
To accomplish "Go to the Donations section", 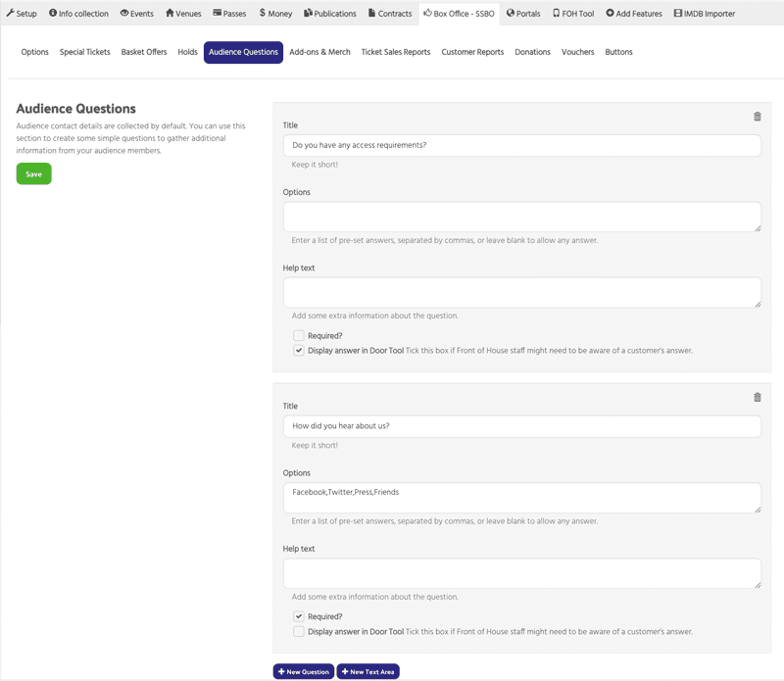I will (532, 52).
